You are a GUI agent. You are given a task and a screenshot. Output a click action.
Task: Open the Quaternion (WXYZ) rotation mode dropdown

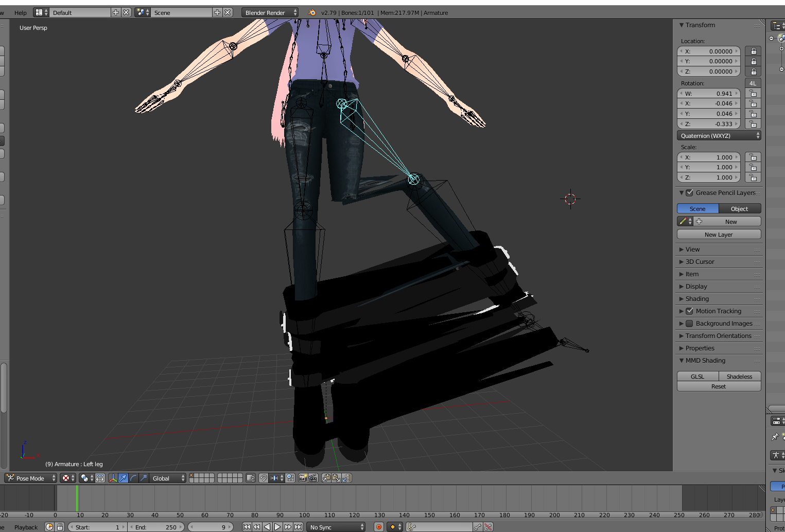click(719, 136)
